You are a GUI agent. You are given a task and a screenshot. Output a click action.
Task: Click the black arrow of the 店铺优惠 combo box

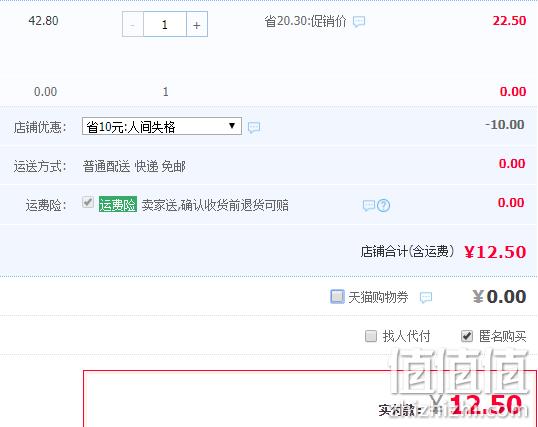tap(232, 126)
